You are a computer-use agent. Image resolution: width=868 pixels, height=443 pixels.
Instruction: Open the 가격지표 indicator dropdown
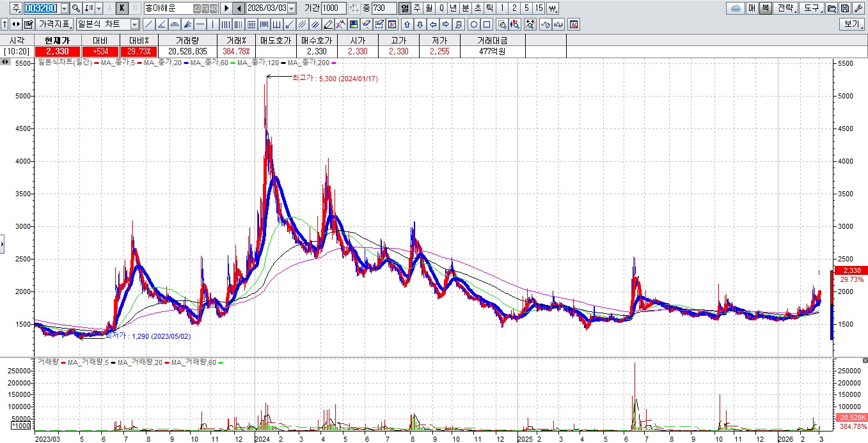coord(54,24)
